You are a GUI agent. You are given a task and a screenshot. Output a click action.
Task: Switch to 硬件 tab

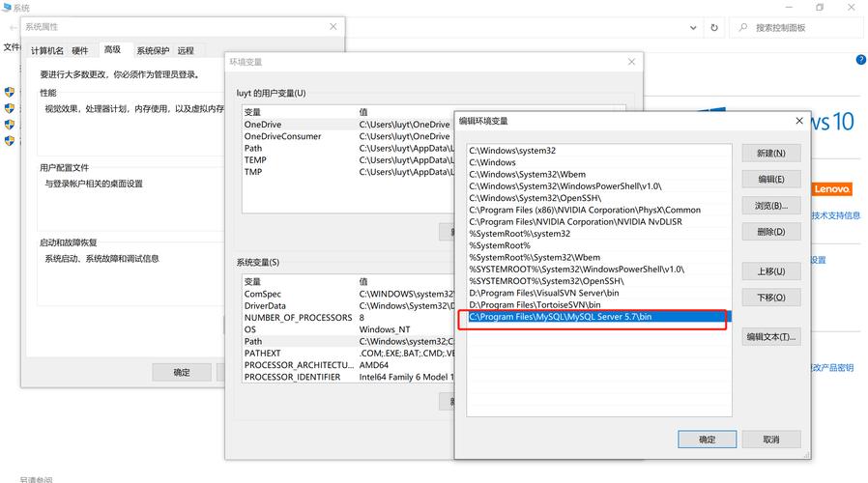79,50
